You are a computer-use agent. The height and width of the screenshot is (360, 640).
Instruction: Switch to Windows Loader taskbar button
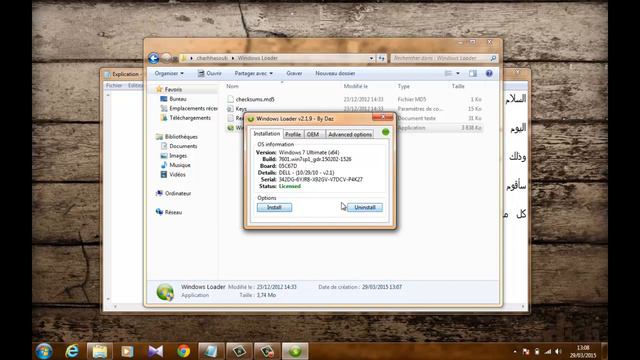295,351
